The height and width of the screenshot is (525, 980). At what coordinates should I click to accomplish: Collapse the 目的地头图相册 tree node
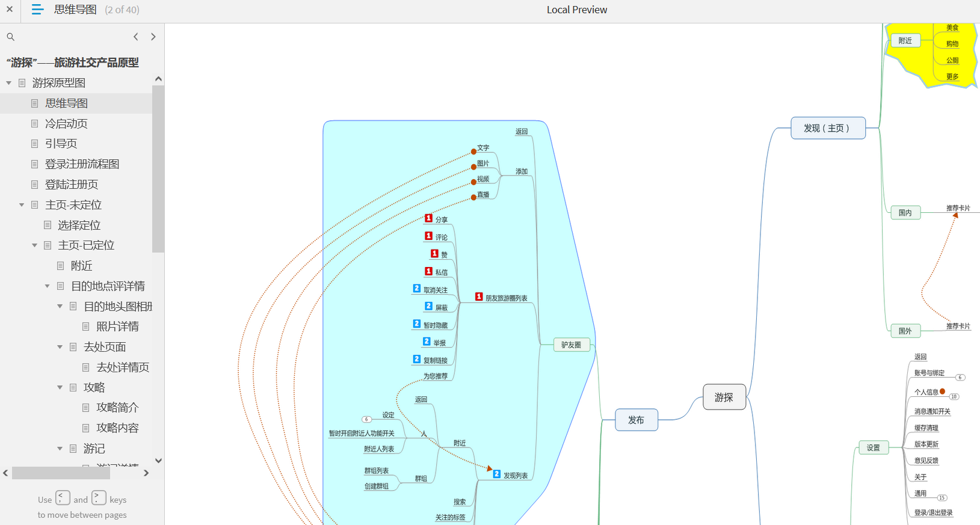pyautogui.click(x=60, y=307)
